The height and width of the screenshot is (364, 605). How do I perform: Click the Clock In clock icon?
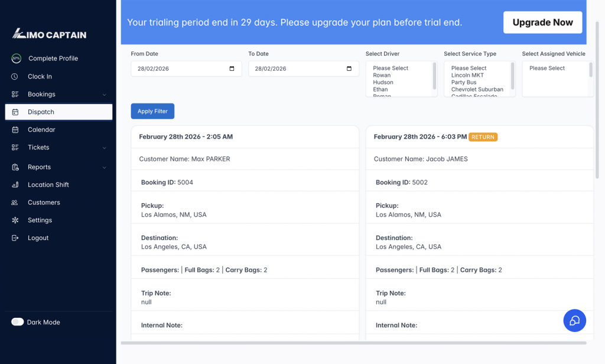point(15,76)
